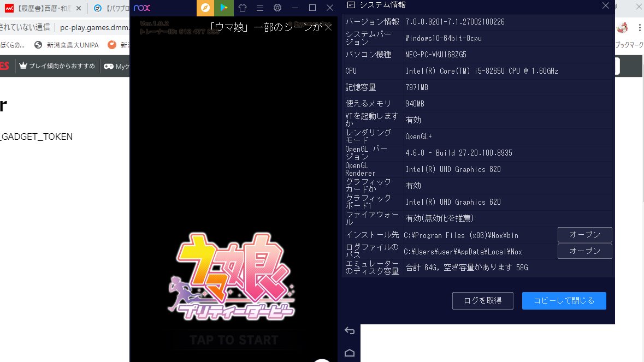The width and height of the screenshot is (644, 362).
Task: Select the 有効(無効化を推薦) firewall value
Action: click(439, 218)
